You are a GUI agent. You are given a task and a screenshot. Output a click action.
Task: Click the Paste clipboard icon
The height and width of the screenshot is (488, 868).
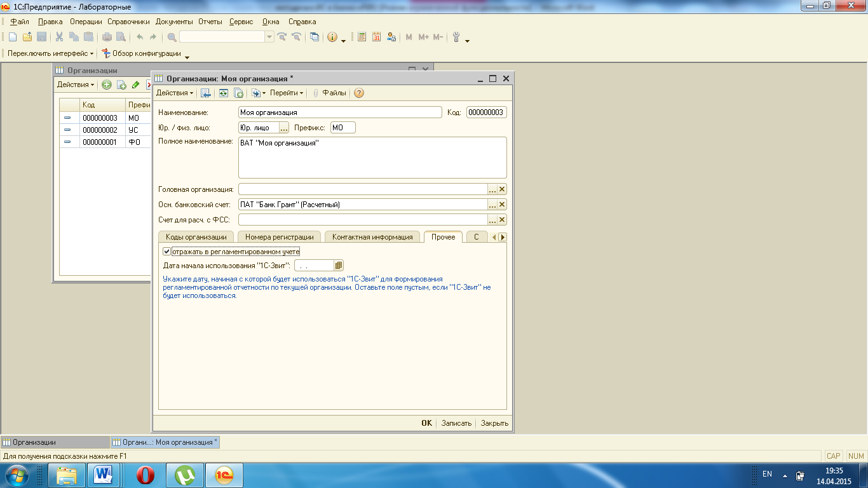point(88,37)
